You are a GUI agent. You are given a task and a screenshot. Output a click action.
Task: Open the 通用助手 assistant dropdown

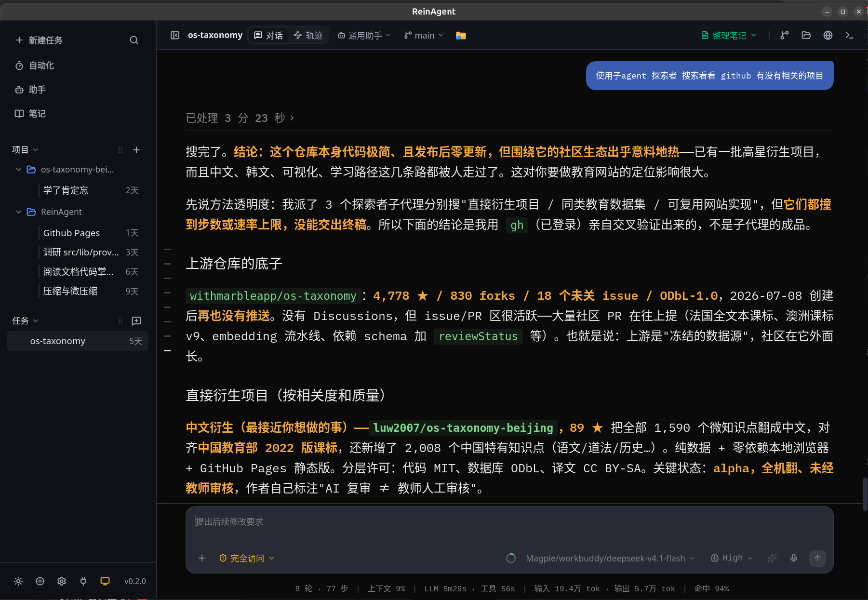(x=364, y=35)
